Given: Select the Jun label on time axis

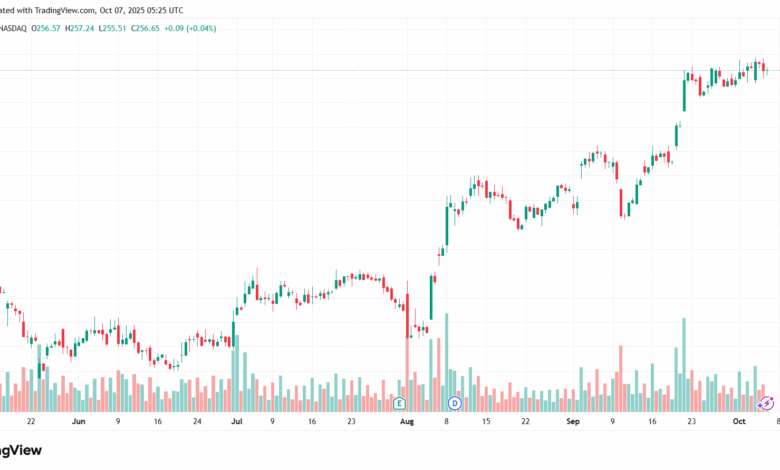Looking at the screenshot, I should click(x=79, y=423).
